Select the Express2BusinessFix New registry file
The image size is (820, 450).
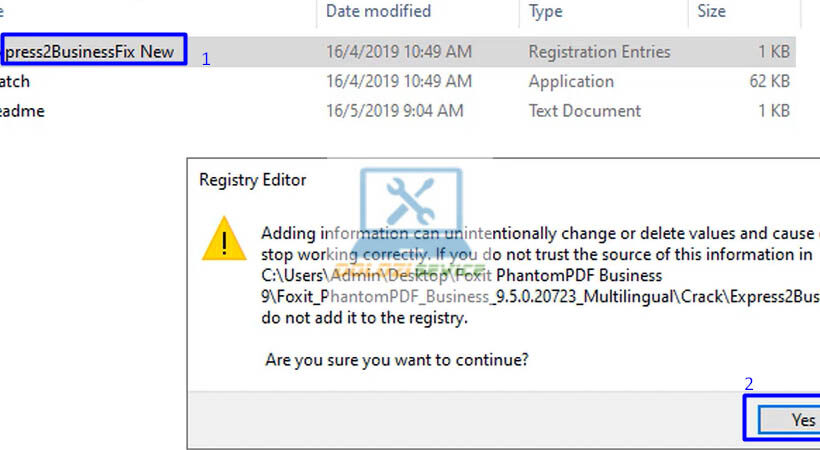coord(90,51)
